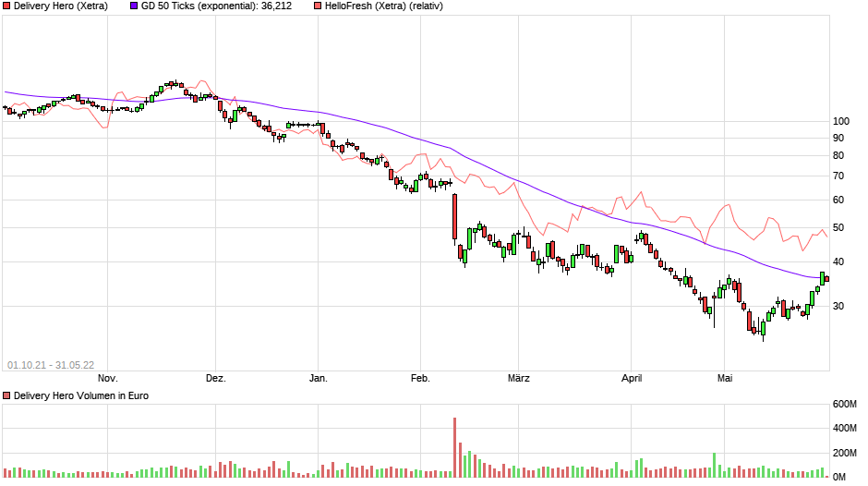The image size is (868, 486).
Task: Click the volume axis value 600M
Action: click(x=845, y=405)
